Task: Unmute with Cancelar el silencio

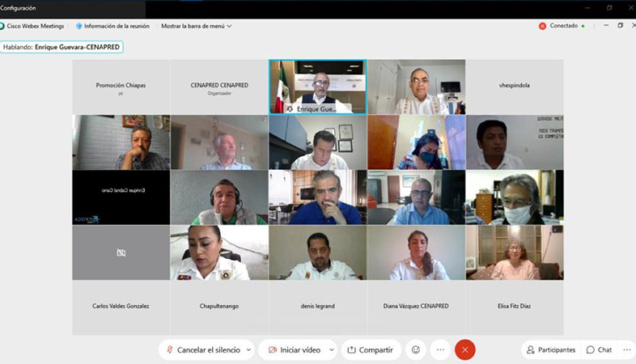Action: pyautogui.click(x=204, y=349)
